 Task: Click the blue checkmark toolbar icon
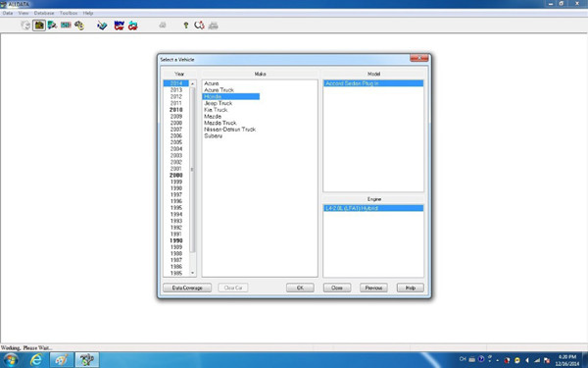point(102,26)
